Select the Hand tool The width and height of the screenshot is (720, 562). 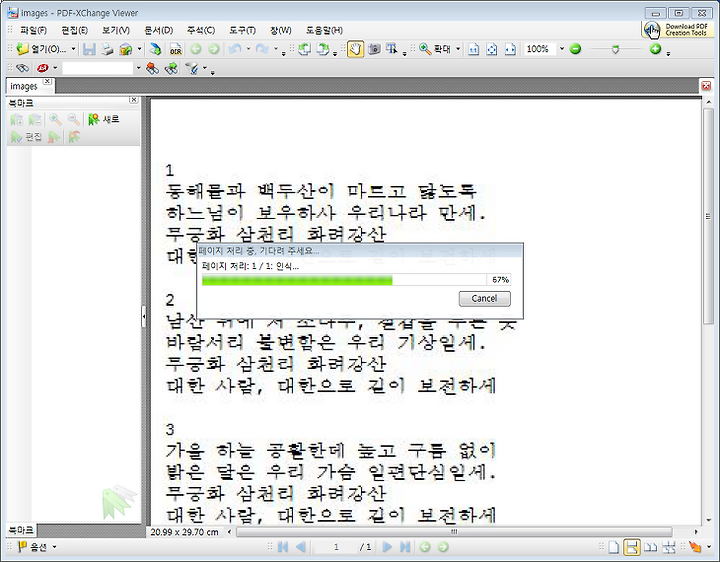coord(355,49)
